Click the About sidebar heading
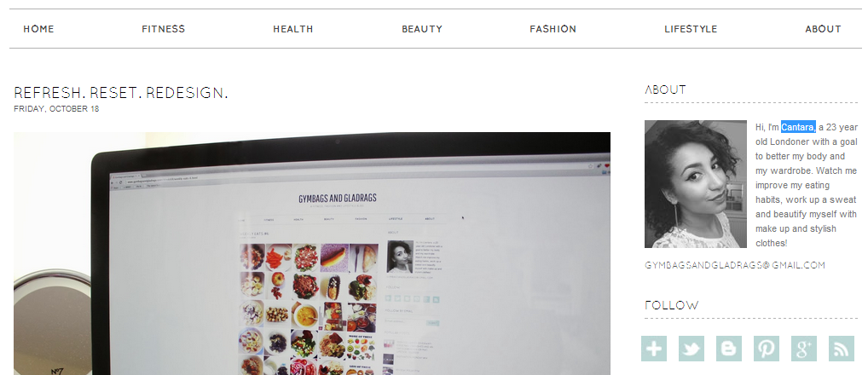Viewport: 868px width, 375px height. [665, 89]
